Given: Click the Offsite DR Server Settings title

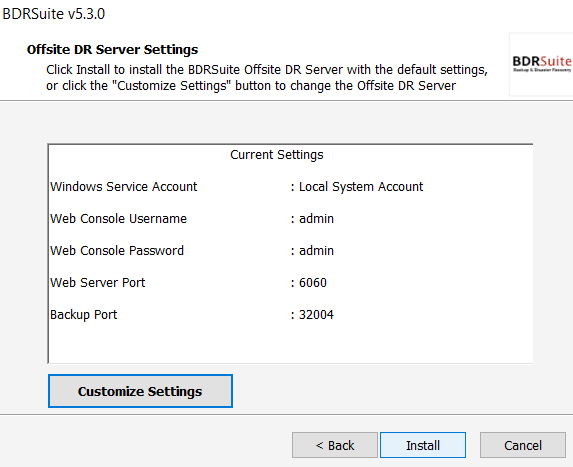Looking at the screenshot, I should coord(113,49).
